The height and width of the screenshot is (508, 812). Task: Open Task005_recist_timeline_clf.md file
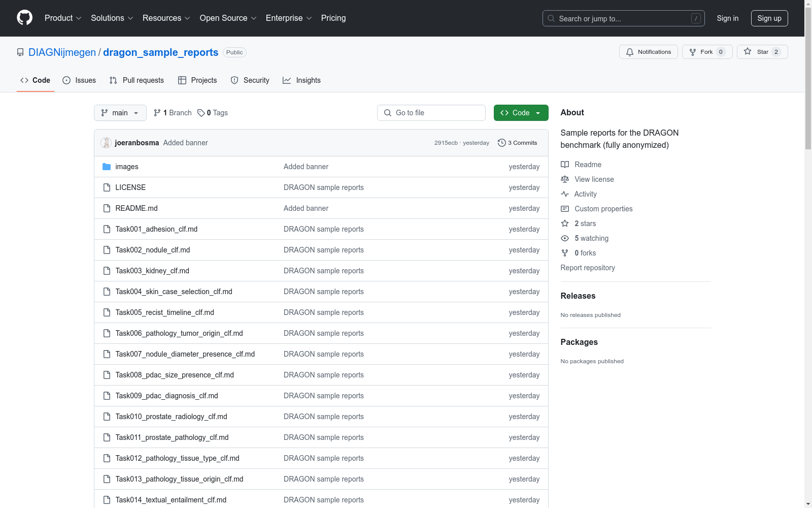164,312
